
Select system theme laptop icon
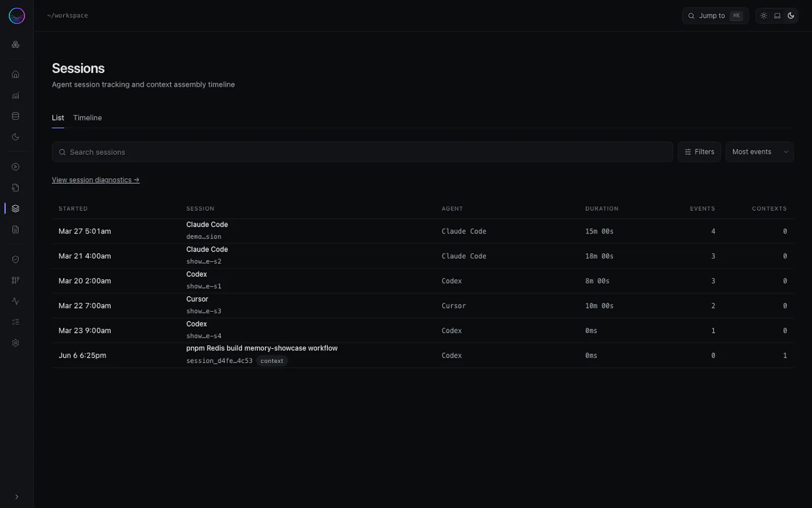coord(777,16)
